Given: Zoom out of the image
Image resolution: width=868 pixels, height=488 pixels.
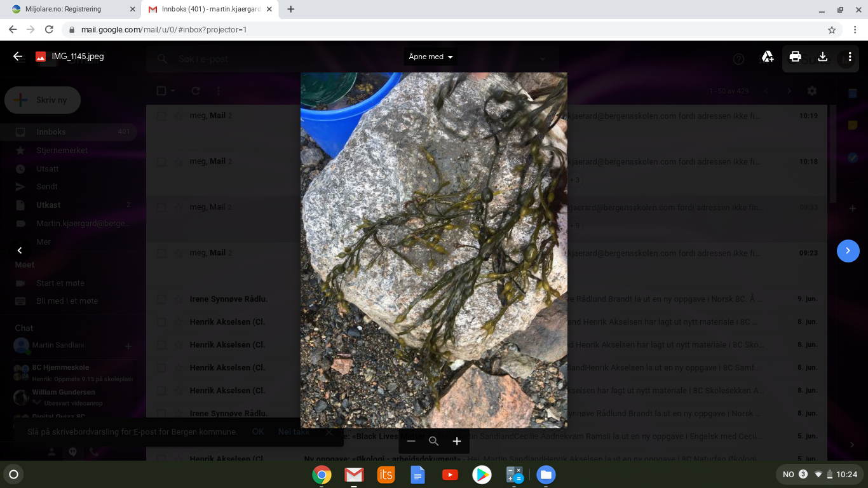Looking at the screenshot, I should 411,441.
